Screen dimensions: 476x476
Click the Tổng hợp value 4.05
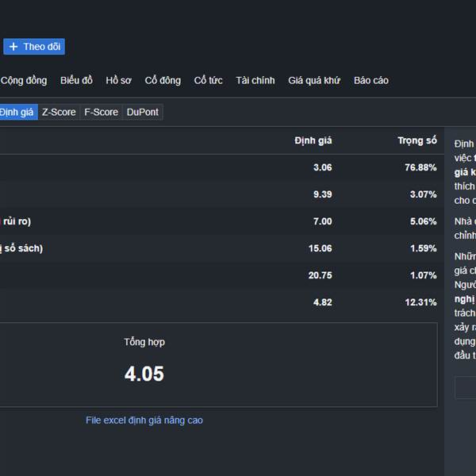pyautogui.click(x=144, y=374)
